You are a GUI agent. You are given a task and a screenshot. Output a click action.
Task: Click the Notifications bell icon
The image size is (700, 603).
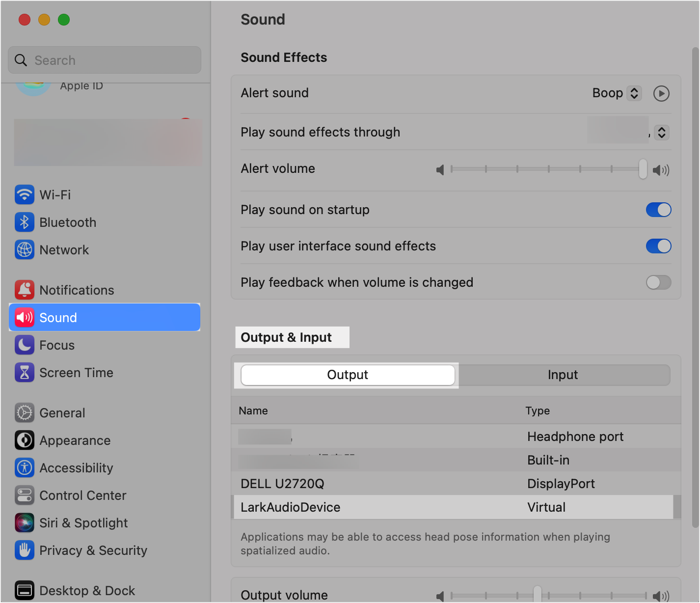click(x=24, y=290)
